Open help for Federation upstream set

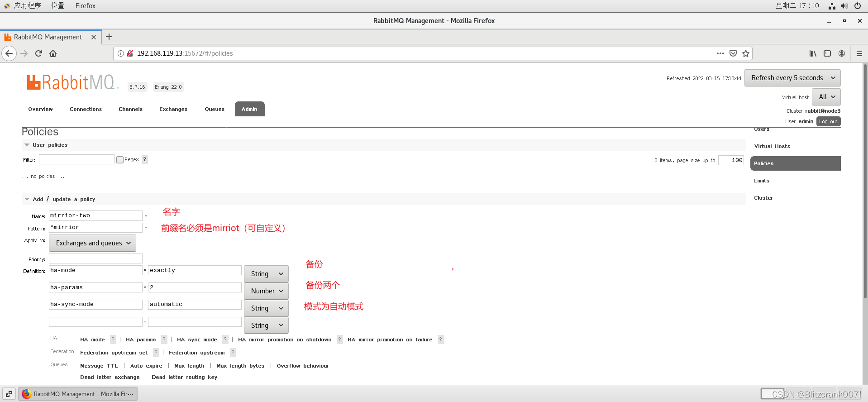(x=156, y=353)
